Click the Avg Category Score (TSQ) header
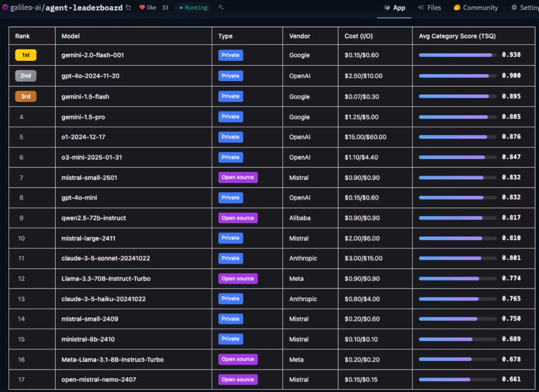 [457, 36]
